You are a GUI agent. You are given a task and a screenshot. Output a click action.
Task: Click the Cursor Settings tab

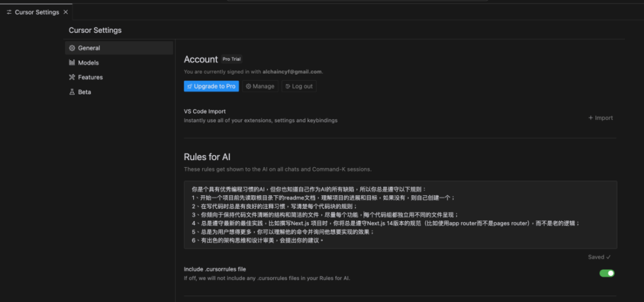point(37,12)
